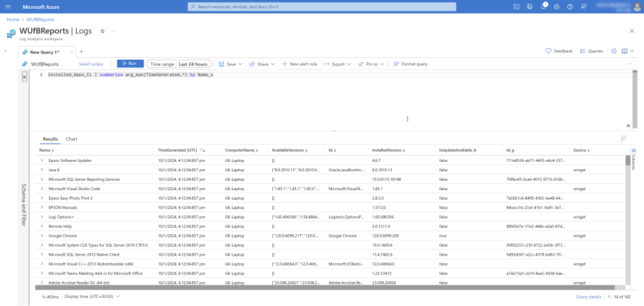This screenshot has height=306, width=644.
Task: Sort by TimeGenerated [UTC] column header
Action: [x=182, y=150]
